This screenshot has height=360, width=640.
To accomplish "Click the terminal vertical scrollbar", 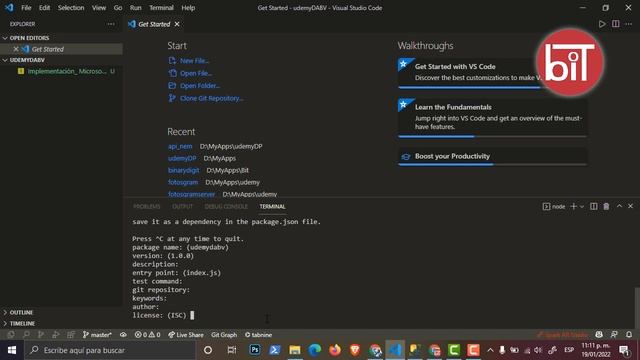I will click(x=637, y=308).
